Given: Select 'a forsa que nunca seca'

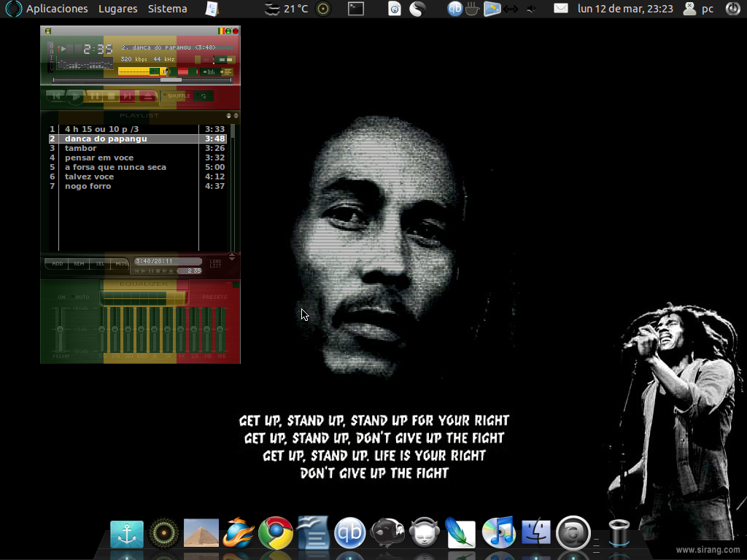Looking at the screenshot, I should point(138,167).
